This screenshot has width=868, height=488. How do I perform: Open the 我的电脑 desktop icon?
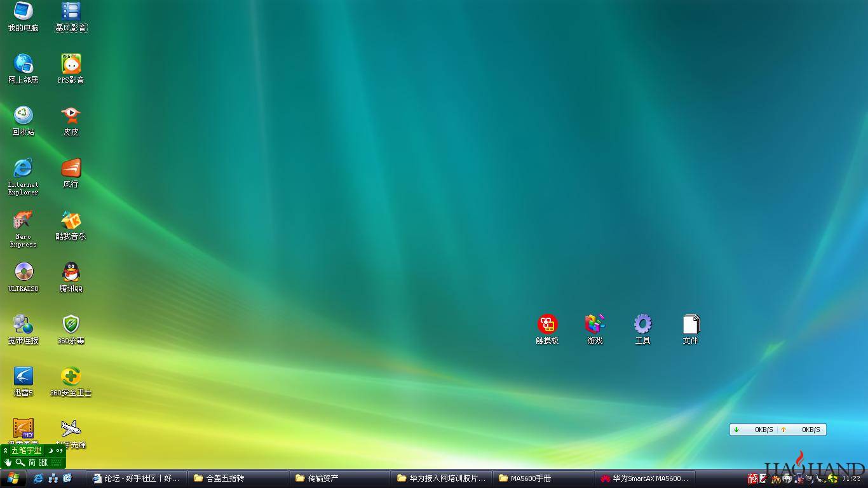23,17
